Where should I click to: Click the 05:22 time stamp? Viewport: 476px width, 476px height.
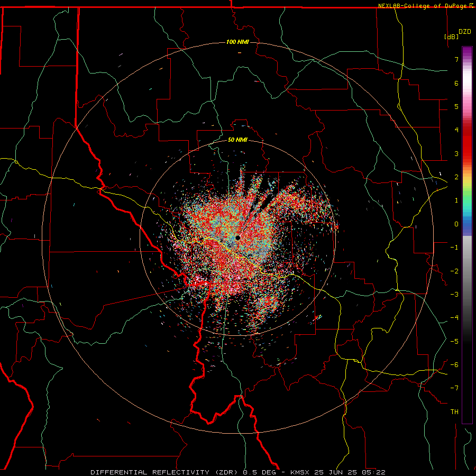[373, 472]
